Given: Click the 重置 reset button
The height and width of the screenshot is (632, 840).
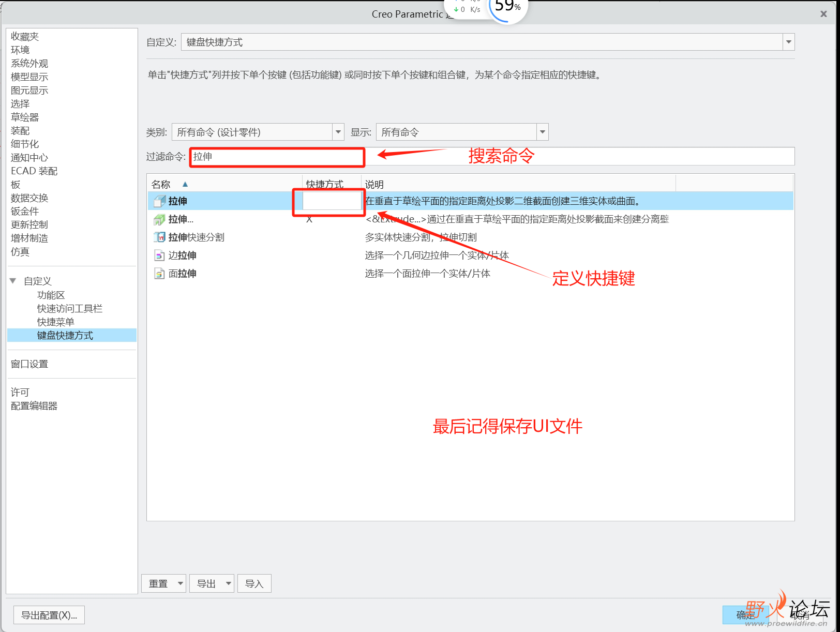Looking at the screenshot, I should tap(158, 583).
